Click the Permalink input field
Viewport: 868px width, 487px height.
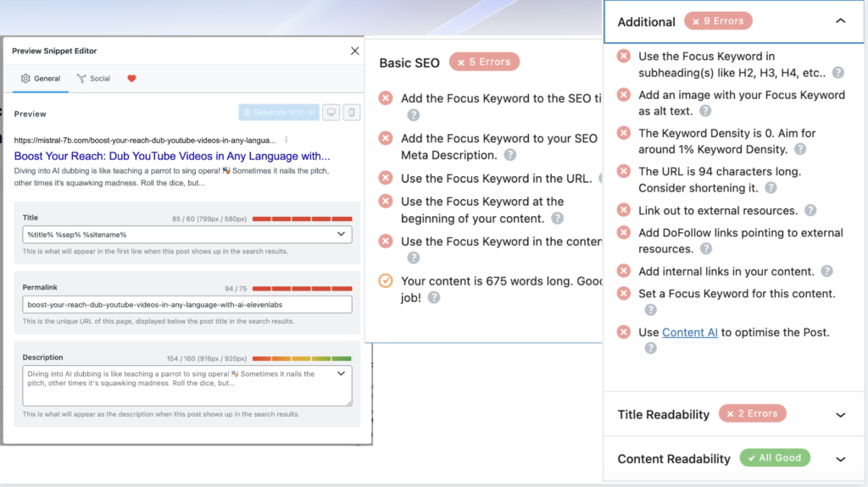click(x=186, y=305)
